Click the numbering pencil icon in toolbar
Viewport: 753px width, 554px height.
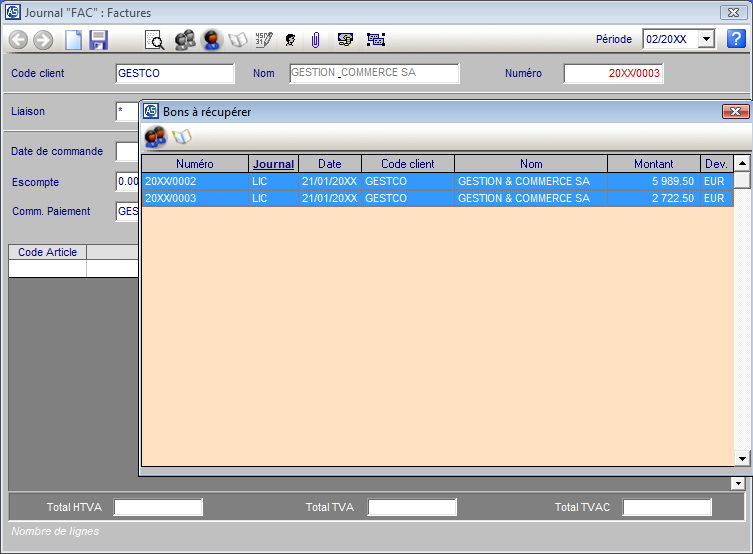pos(264,40)
